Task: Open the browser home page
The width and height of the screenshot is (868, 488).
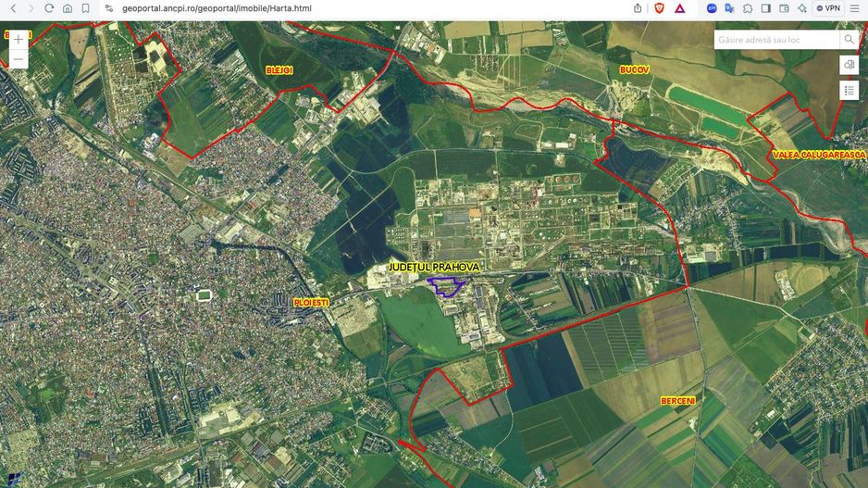Action: coord(68,8)
